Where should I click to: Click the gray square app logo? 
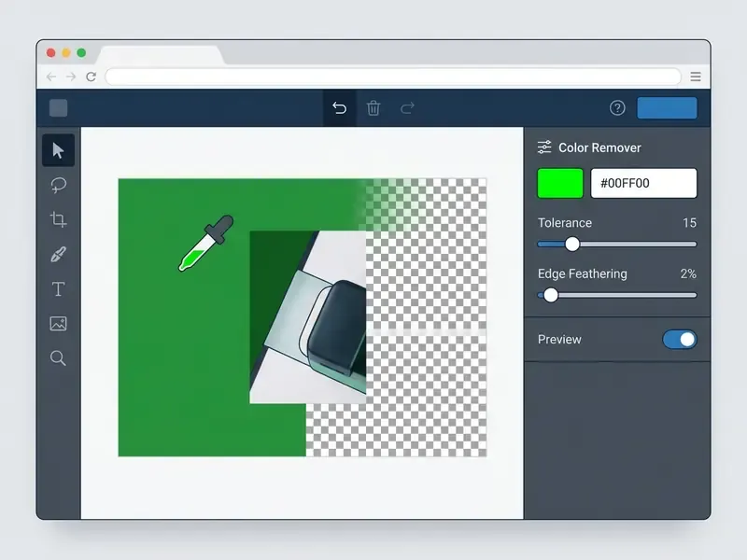[x=59, y=108]
